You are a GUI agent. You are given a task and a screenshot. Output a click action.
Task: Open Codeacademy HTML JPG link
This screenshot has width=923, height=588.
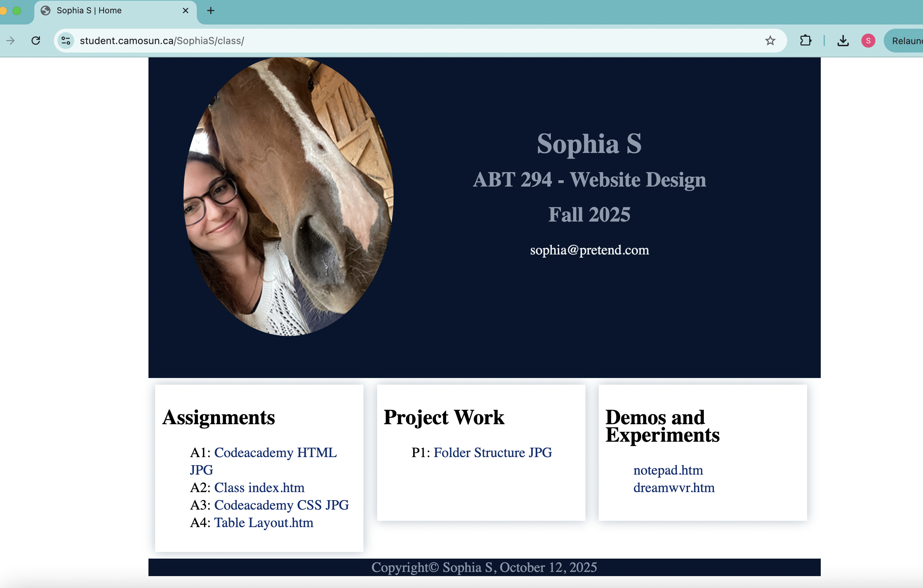275,453
